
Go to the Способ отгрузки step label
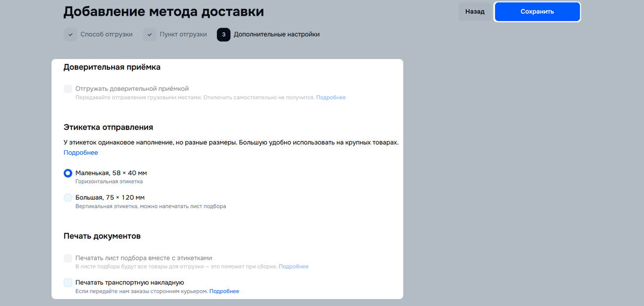(x=107, y=35)
